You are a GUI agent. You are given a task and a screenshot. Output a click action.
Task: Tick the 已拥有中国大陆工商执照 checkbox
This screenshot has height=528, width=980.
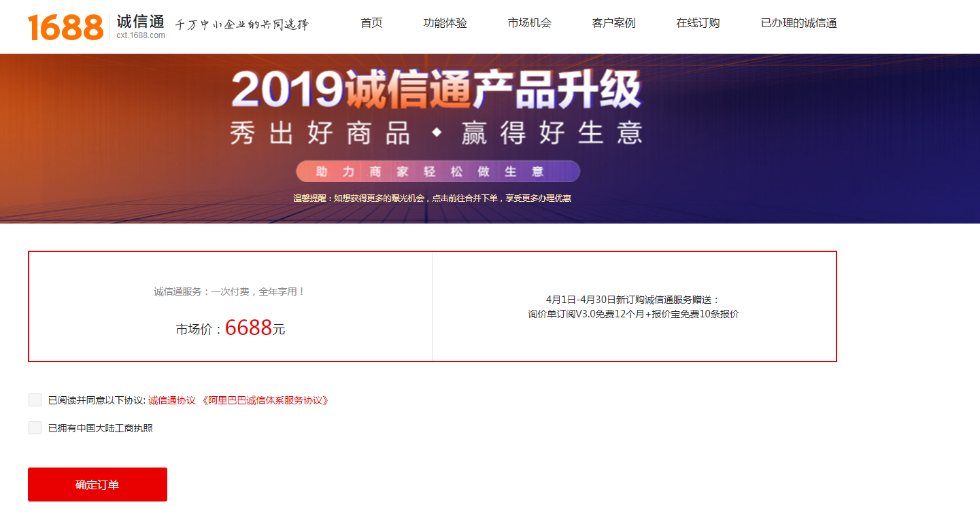(x=35, y=428)
